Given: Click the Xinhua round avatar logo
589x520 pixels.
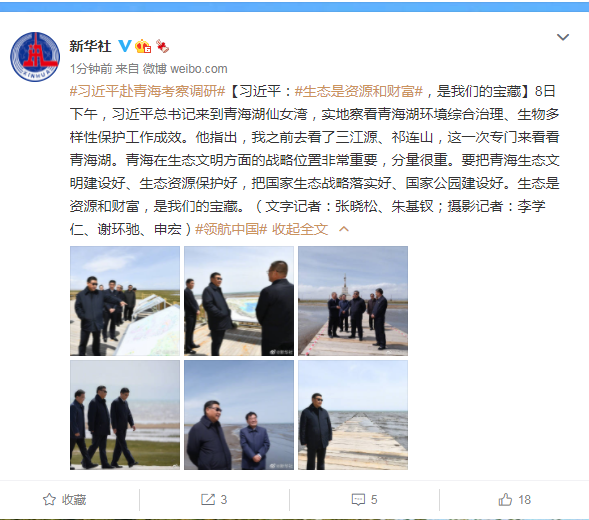Looking at the screenshot, I should click(x=35, y=56).
